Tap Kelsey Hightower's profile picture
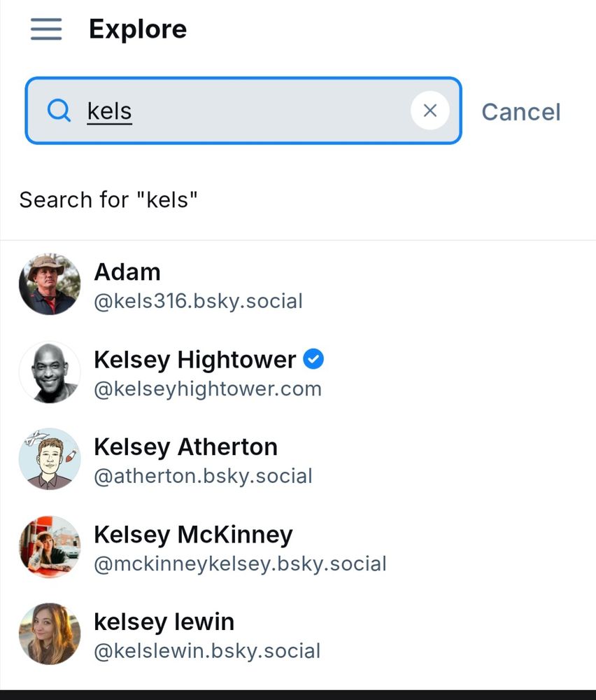Screen dimensions: 596x700 click(50, 372)
